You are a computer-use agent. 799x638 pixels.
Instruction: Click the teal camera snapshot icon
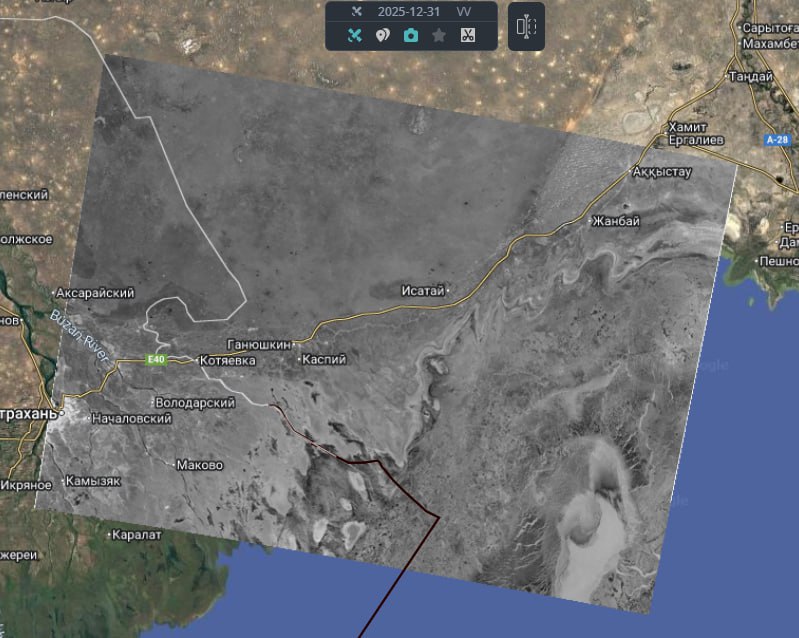coord(410,35)
